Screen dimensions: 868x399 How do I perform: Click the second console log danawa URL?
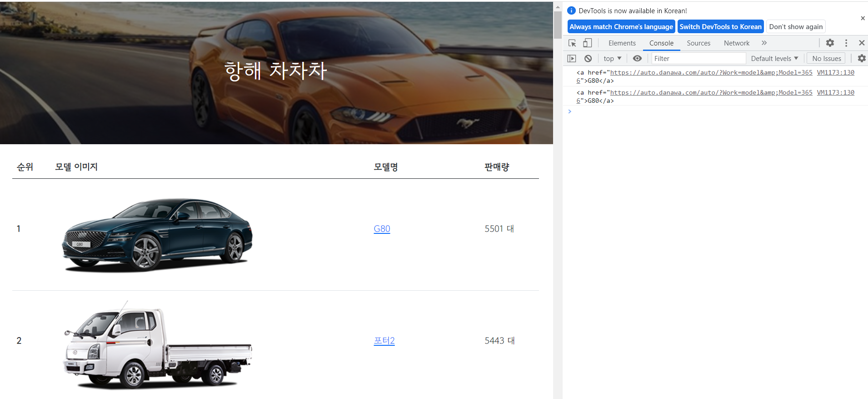click(x=711, y=92)
